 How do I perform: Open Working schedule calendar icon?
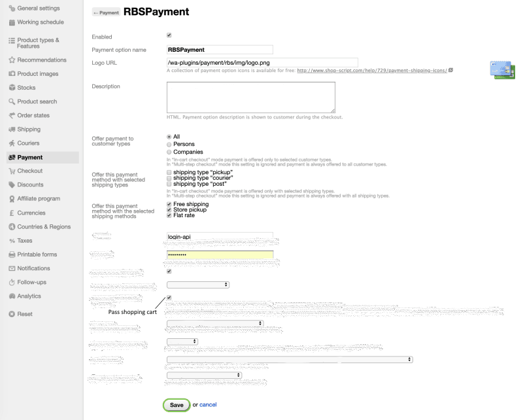[x=12, y=22]
